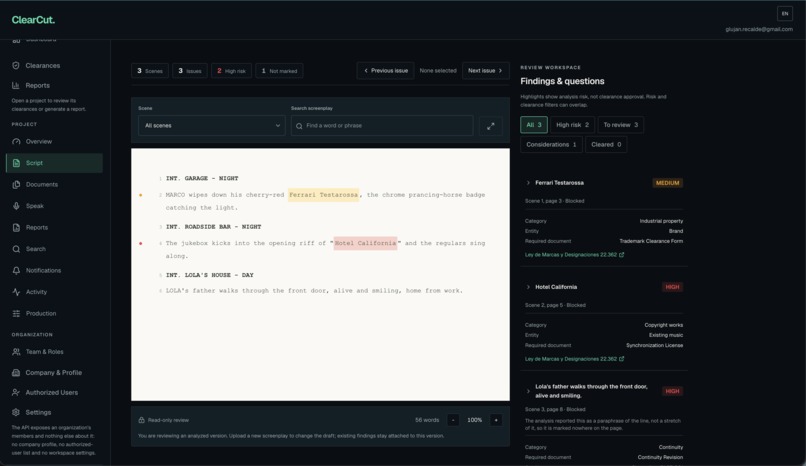This screenshot has width=806, height=466.
Task: Click the ClearCut logo
Action: pos(33,20)
